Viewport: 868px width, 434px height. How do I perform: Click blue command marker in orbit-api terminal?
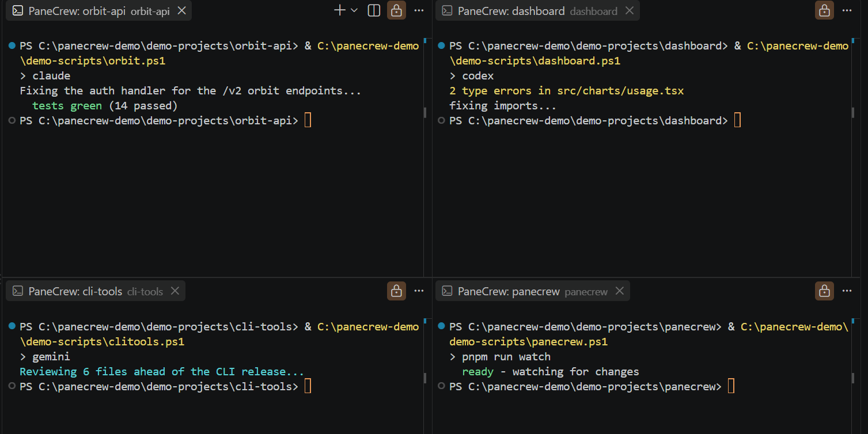point(12,45)
